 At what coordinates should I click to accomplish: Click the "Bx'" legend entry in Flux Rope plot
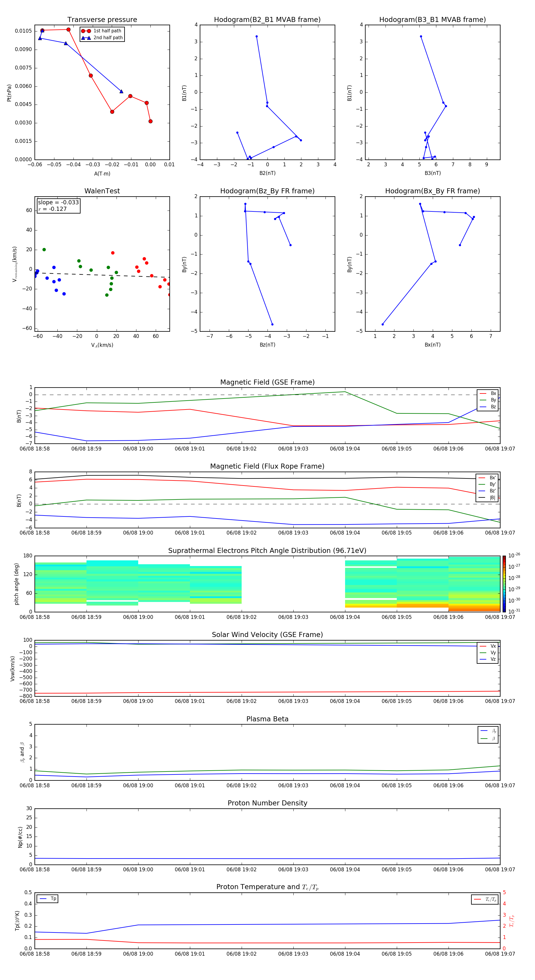(487, 478)
